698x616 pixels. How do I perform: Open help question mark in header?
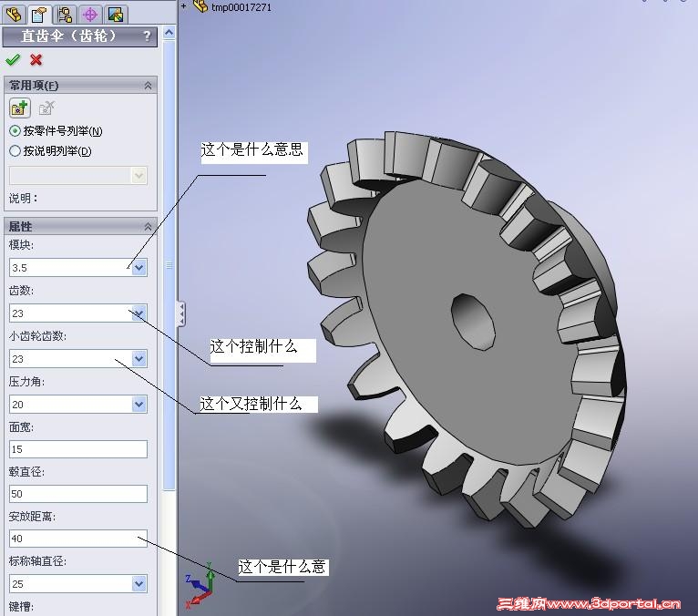pyautogui.click(x=147, y=36)
